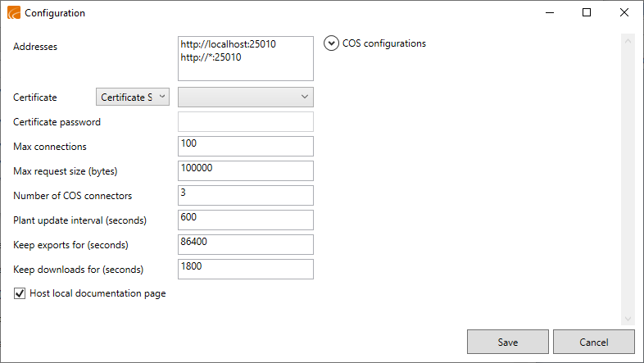Minimize the Configuration window
The width and height of the screenshot is (644, 363).
[550, 13]
